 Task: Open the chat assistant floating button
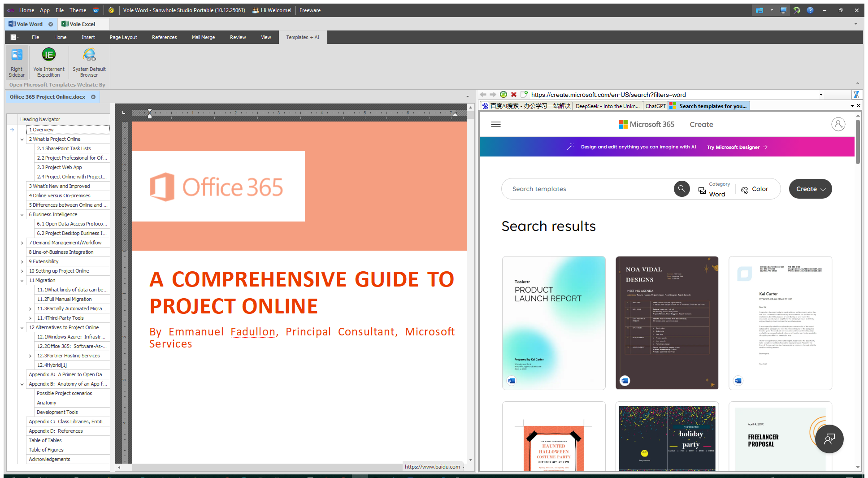coord(829,439)
